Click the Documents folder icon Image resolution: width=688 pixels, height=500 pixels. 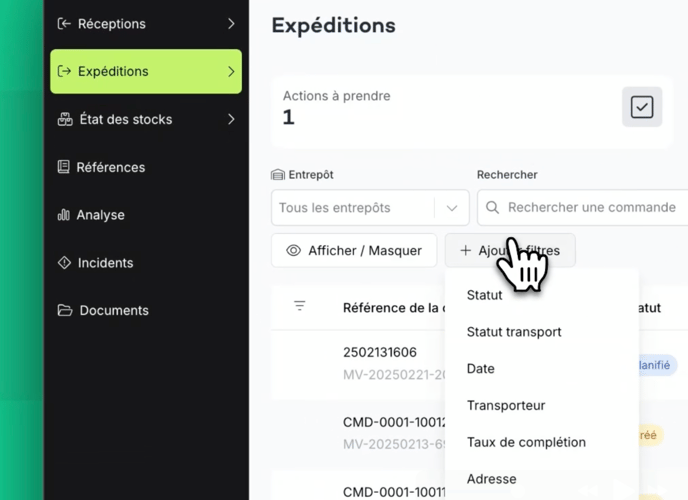point(64,311)
